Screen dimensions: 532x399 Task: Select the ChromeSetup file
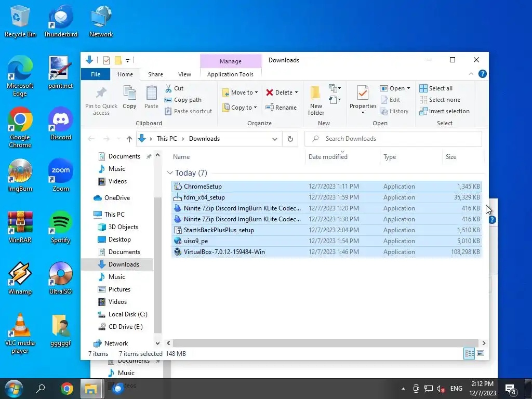(x=327, y=187)
